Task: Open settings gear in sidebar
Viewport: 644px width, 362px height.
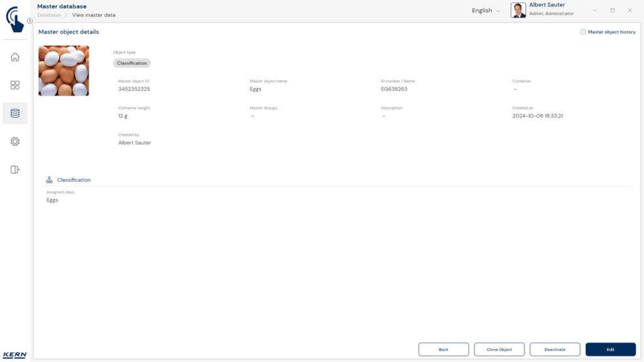Action: (15, 141)
